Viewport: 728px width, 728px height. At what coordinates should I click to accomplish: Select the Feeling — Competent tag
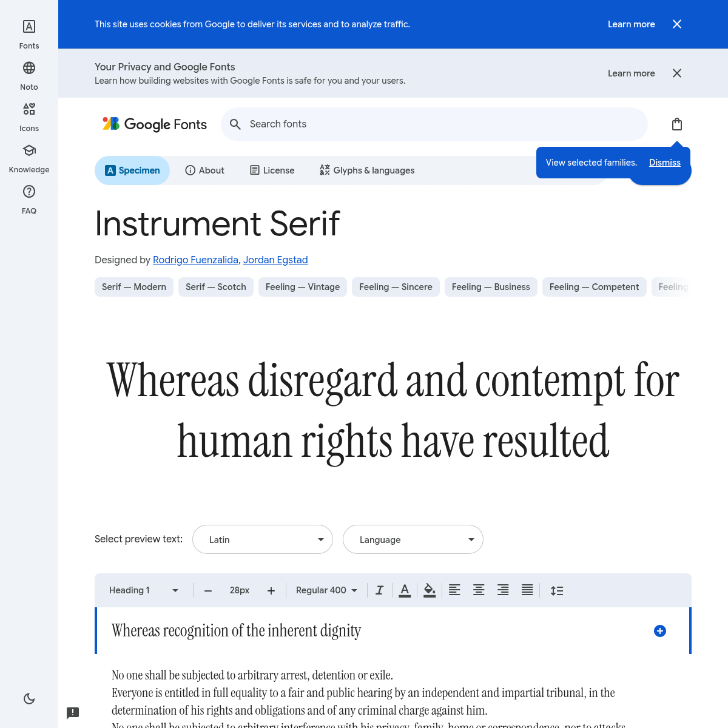pos(594,287)
